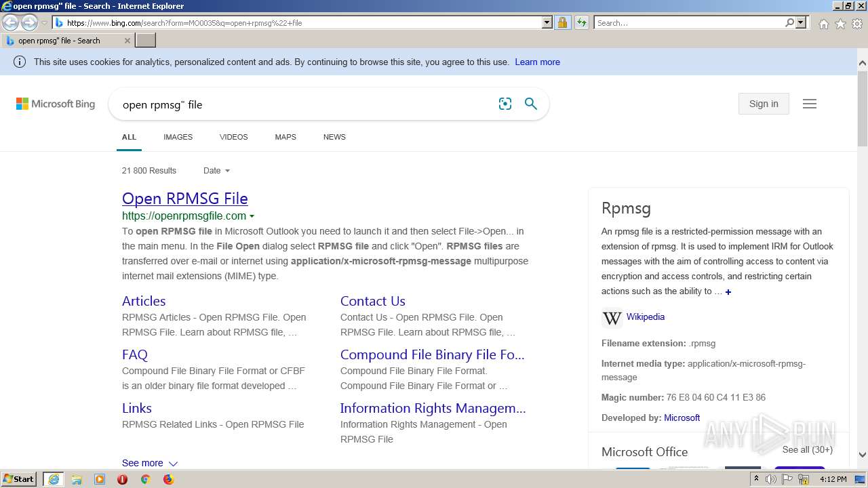Open File Explorer from taskbar
Image resolution: width=868 pixels, height=488 pixels.
point(77,479)
